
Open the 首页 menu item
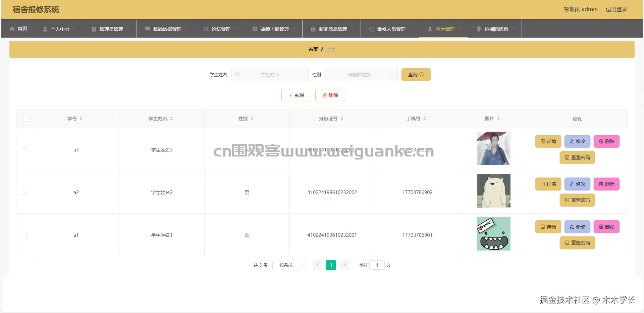[x=18, y=29]
